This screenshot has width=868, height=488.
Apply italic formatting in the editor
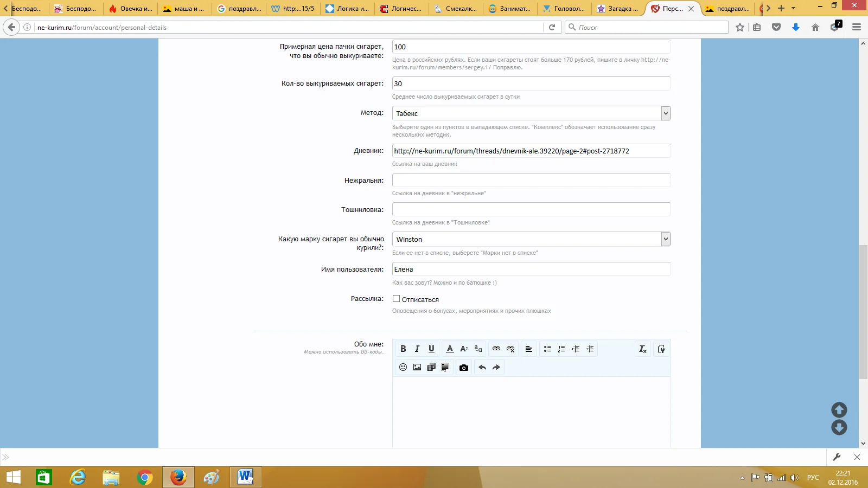tap(417, 349)
